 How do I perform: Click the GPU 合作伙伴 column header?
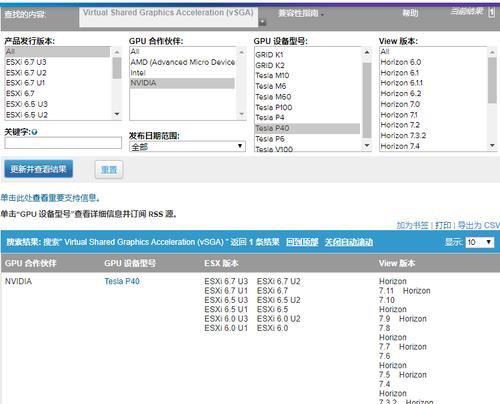(x=30, y=263)
